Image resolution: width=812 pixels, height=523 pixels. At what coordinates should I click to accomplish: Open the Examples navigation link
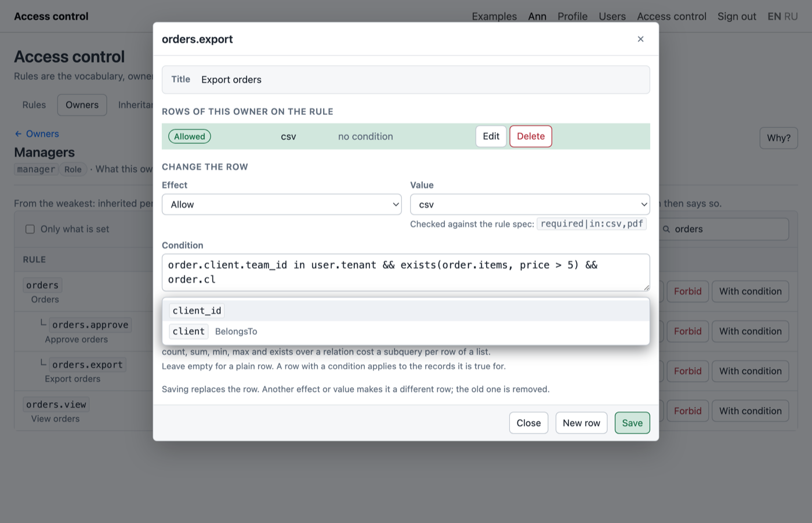click(x=494, y=16)
